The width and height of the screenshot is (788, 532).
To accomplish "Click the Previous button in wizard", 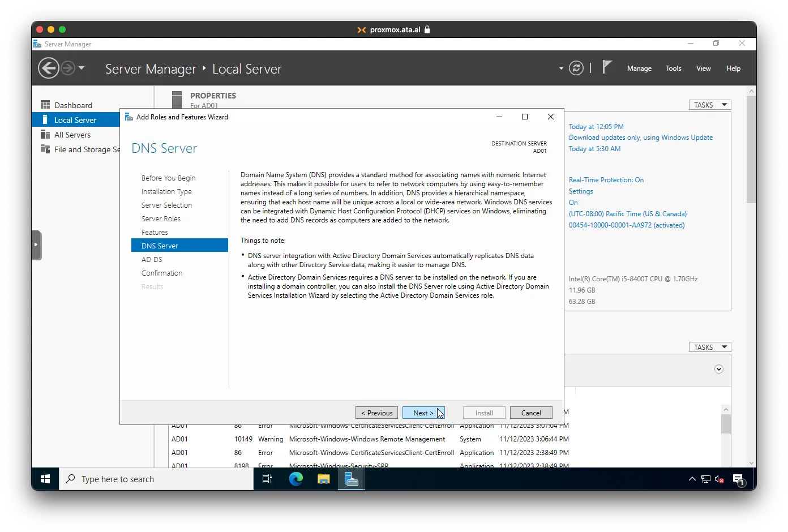I will click(x=376, y=413).
